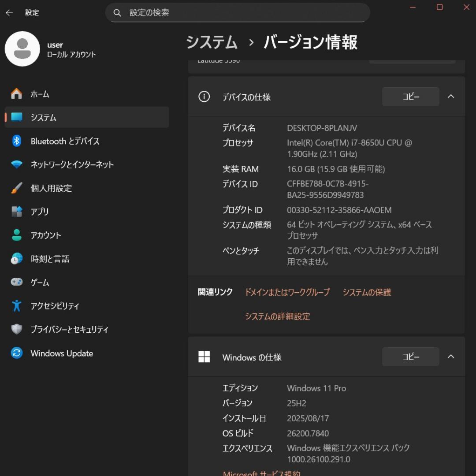Image resolution: width=476 pixels, height=476 pixels.
Task: Click product ID 00330-52112-35866-AAOEM
Action: tap(339, 210)
